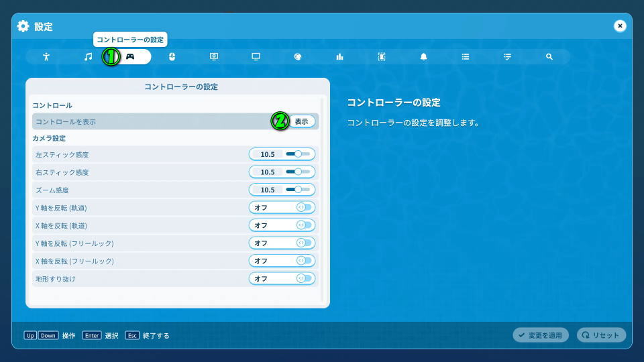This screenshot has height=362, width=644.
Task: Open the accessibility settings tab
Action: pyautogui.click(x=46, y=57)
